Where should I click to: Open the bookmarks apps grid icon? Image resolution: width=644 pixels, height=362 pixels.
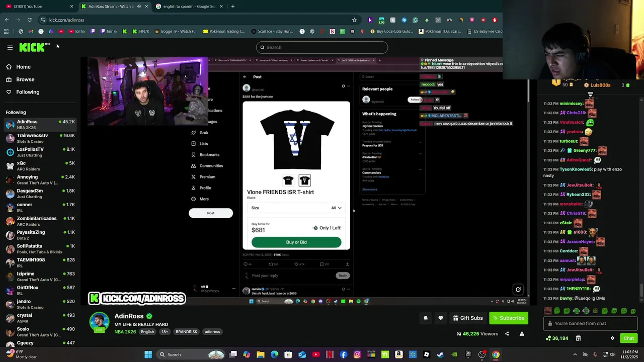click(x=6, y=31)
